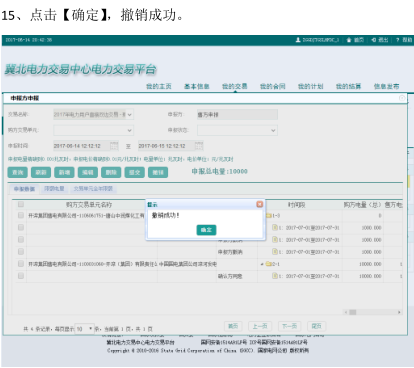Click the user account icon in the top bar
This screenshot has width=414, height=368.
coord(298,40)
